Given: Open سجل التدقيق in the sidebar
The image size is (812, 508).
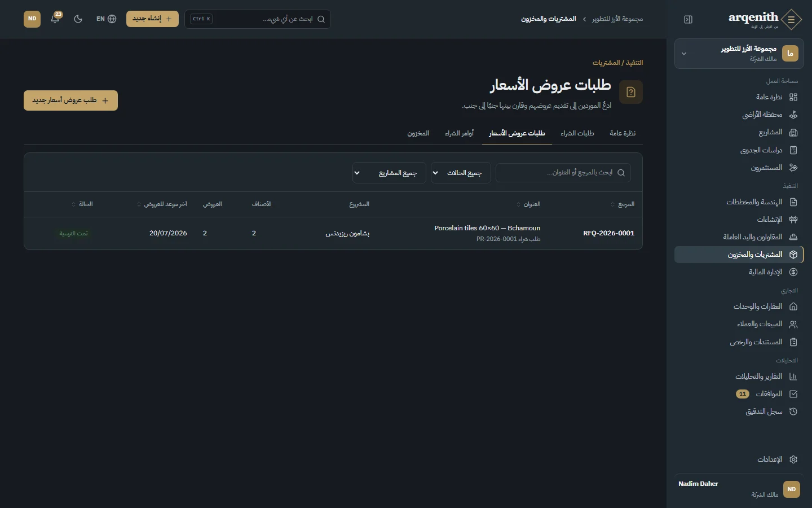Looking at the screenshot, I should (x=739, y=411).
